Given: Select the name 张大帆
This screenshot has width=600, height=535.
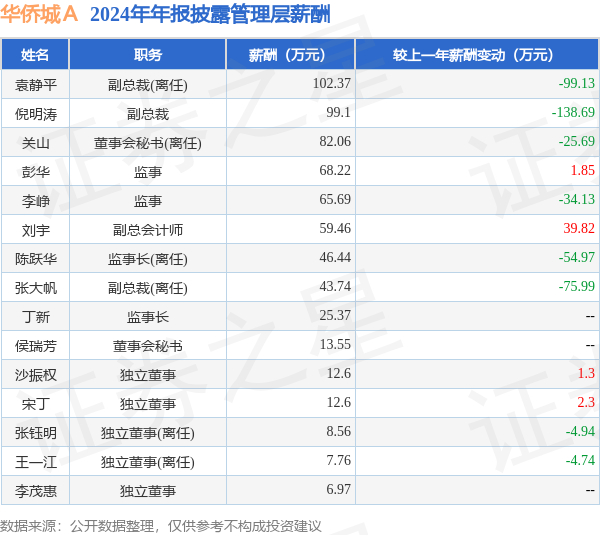Looking at the screenshot, I should tap(36, 288).
